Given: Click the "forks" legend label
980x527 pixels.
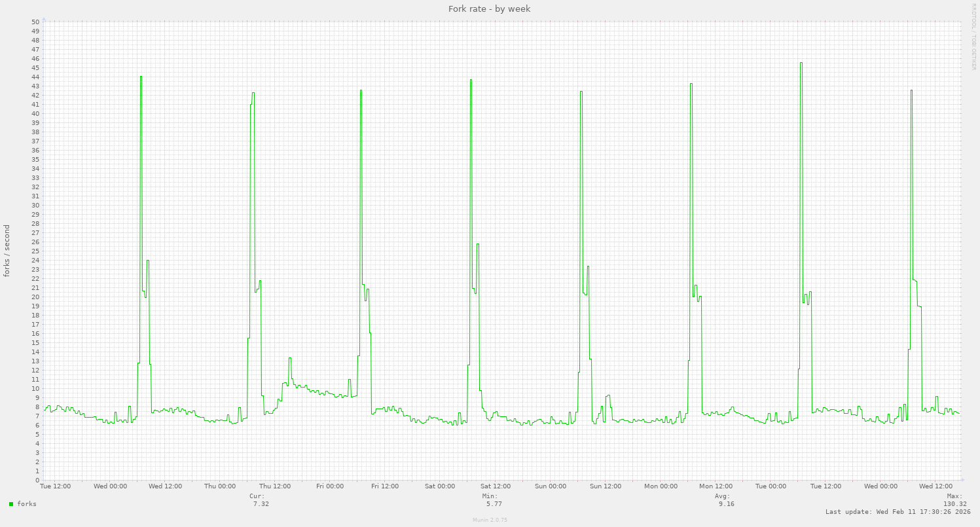Looking at the screenshot, I should (27, 504).
